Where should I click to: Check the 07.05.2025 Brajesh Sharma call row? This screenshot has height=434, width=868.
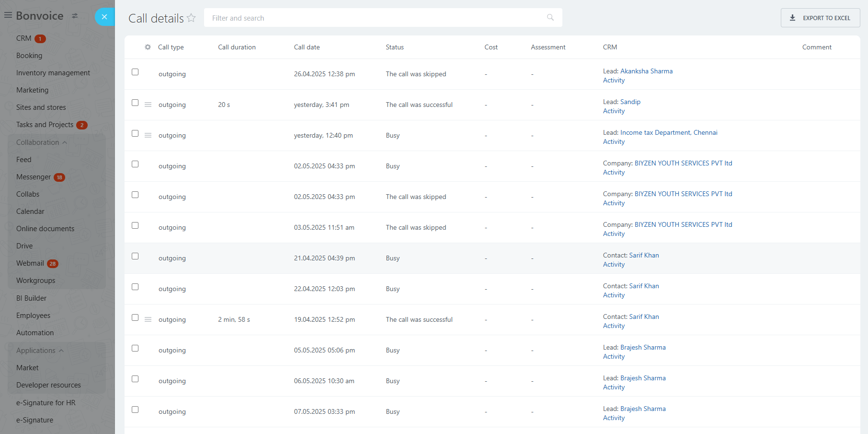(x=135, y=410)
